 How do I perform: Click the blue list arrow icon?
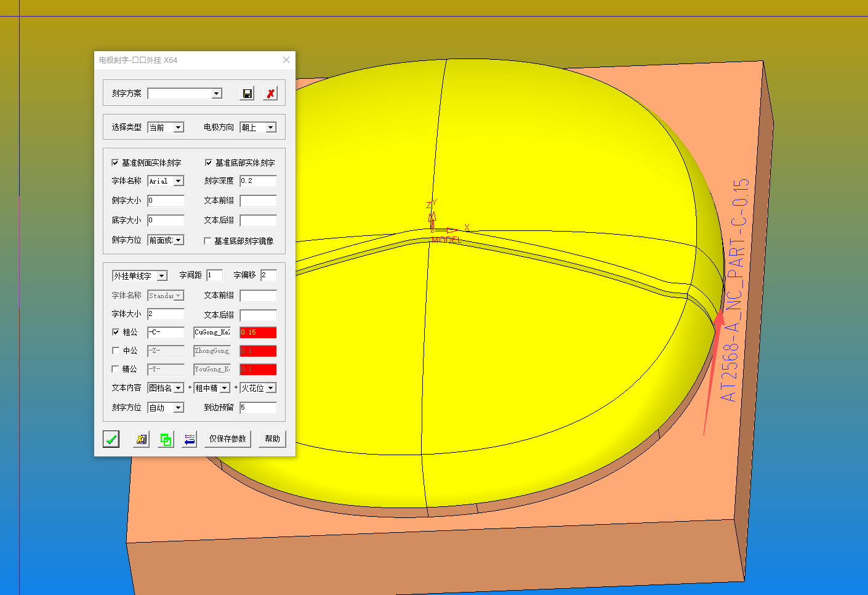tap(190, 439)
